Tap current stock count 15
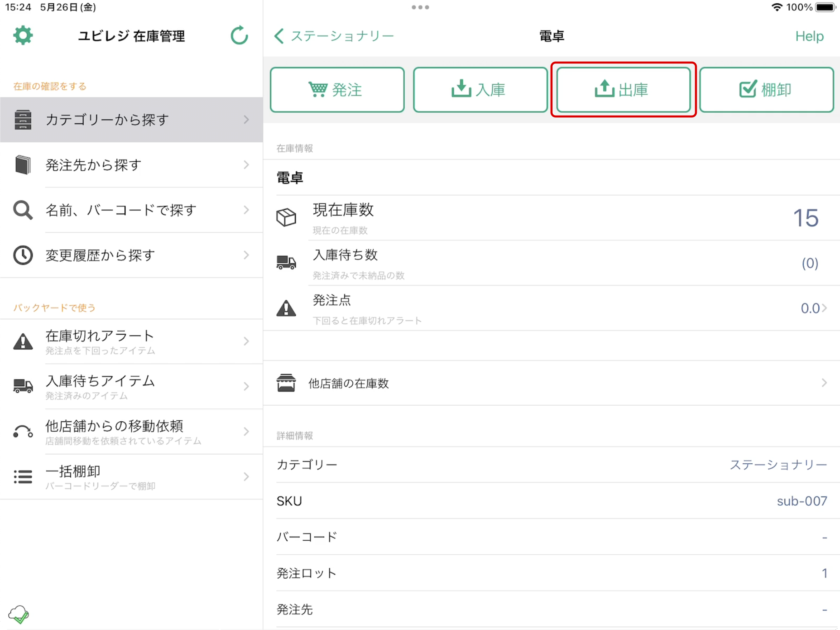 [x=805, y=218]
